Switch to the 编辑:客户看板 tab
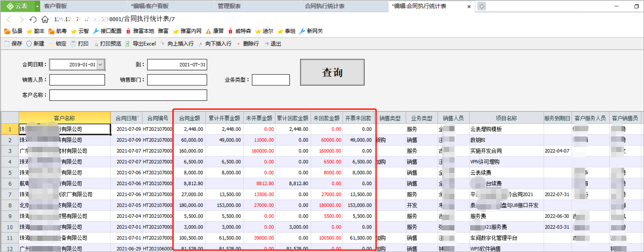Image resolution: width=644 pixels, height=252 pixels. (x=170, y=6)
